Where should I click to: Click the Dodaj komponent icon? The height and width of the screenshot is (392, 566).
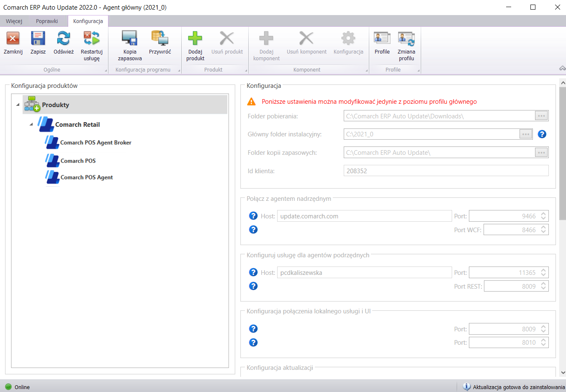click(266, 38)
